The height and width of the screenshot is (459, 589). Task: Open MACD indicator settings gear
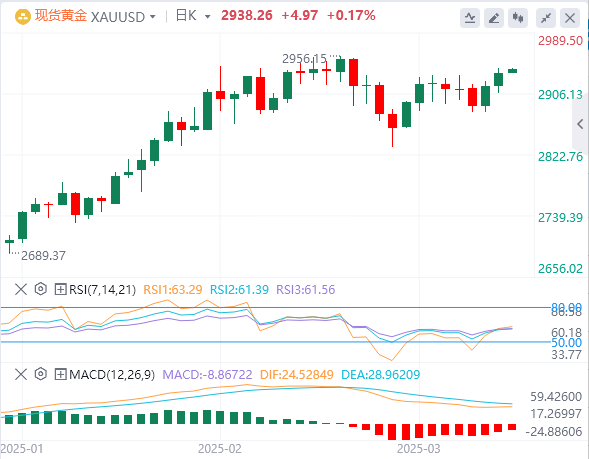pos(41,374)
